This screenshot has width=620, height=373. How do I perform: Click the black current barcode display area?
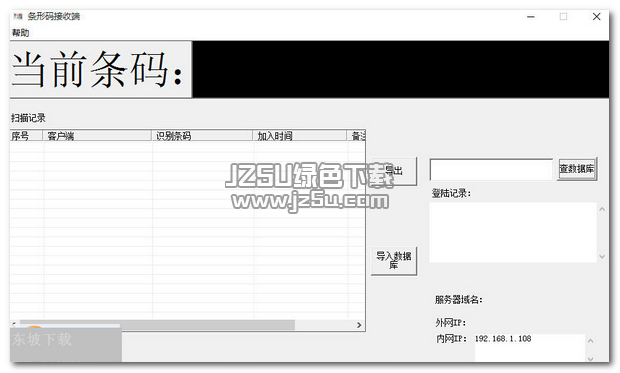(401, 69)
